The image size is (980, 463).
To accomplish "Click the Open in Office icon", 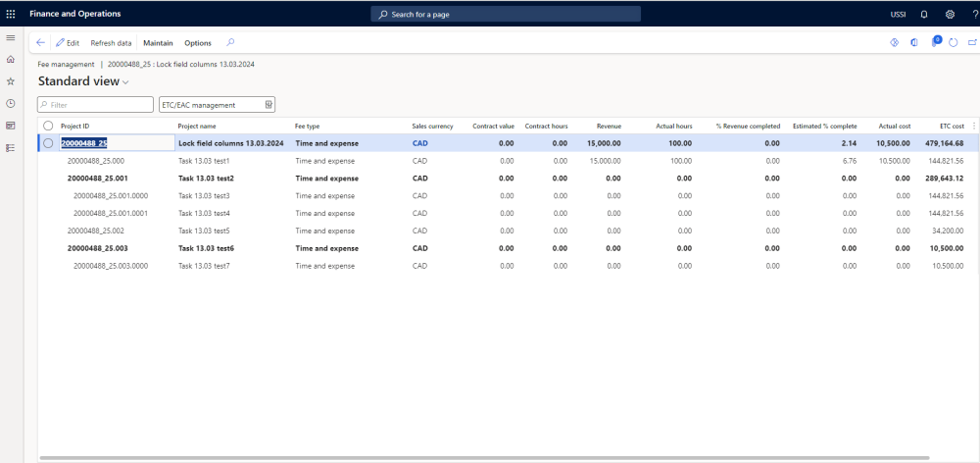I will click(x=914, y=43).
